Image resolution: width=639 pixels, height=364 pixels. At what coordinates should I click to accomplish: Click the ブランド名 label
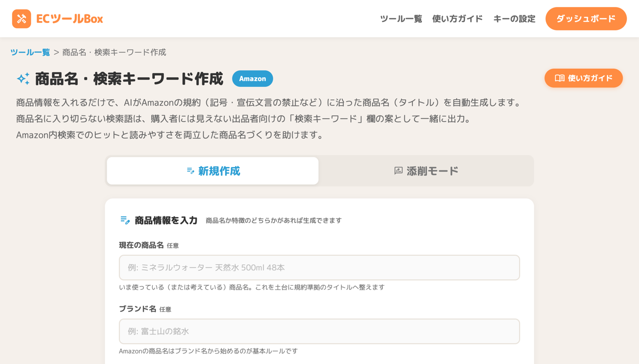click(x=137, y=309)
